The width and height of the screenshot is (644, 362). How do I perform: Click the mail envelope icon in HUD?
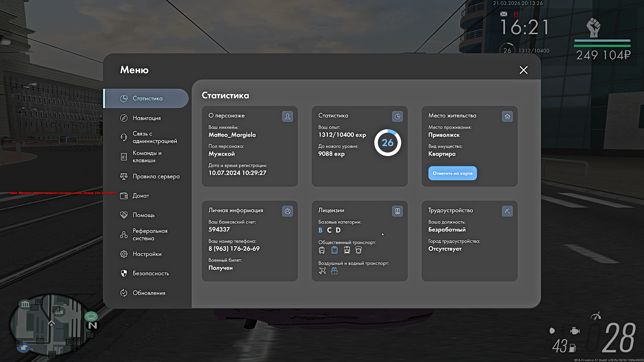pyautogui.click(x=504, y=14)
